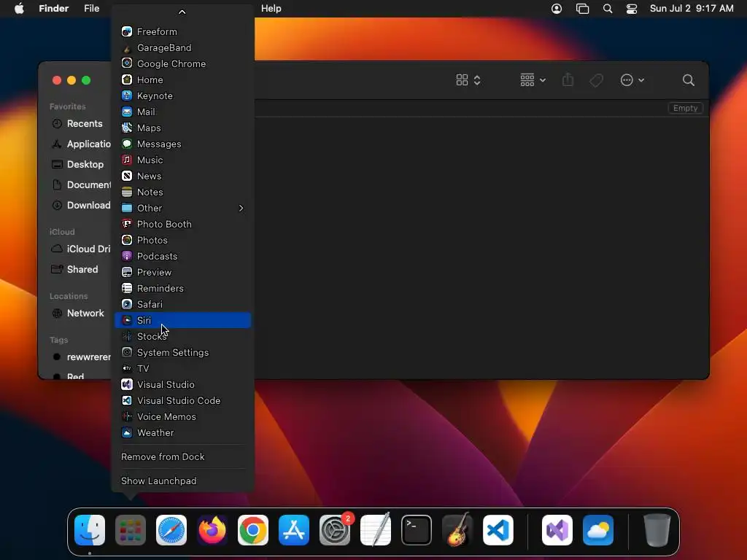Open Terminal from the Dock

417,530
